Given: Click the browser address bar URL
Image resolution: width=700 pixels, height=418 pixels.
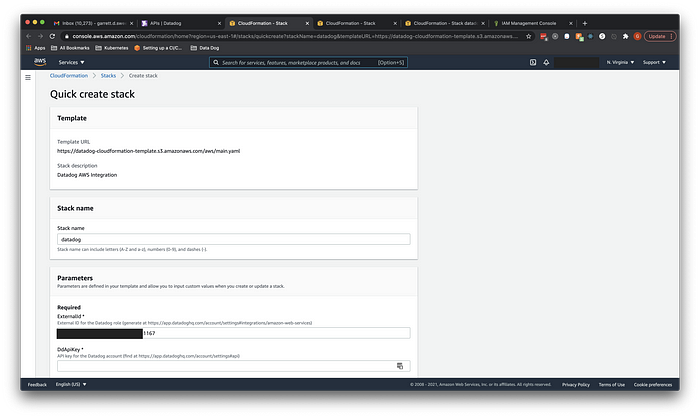Looking at the screenshot, I should tap(295, 36).
